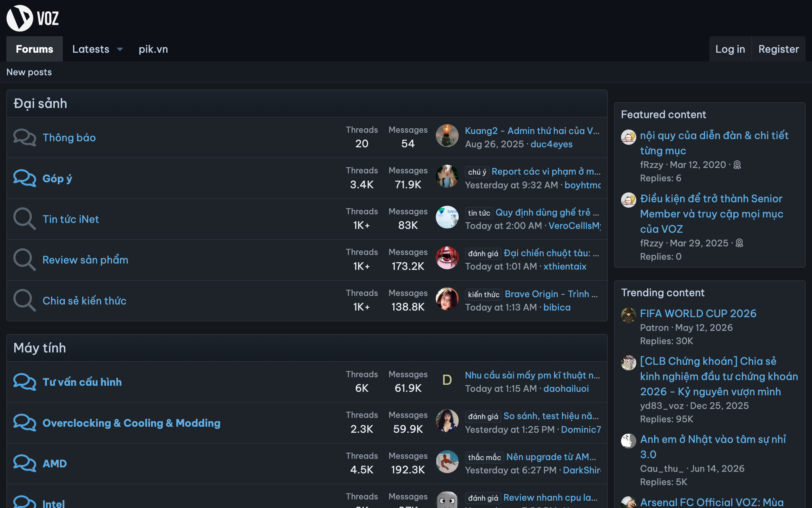Image resolution: width=812 pixels, height=508 pixels.
Task: Open fRzzy avatar beside Senior Member thread
Action: (x=628, y=200)
